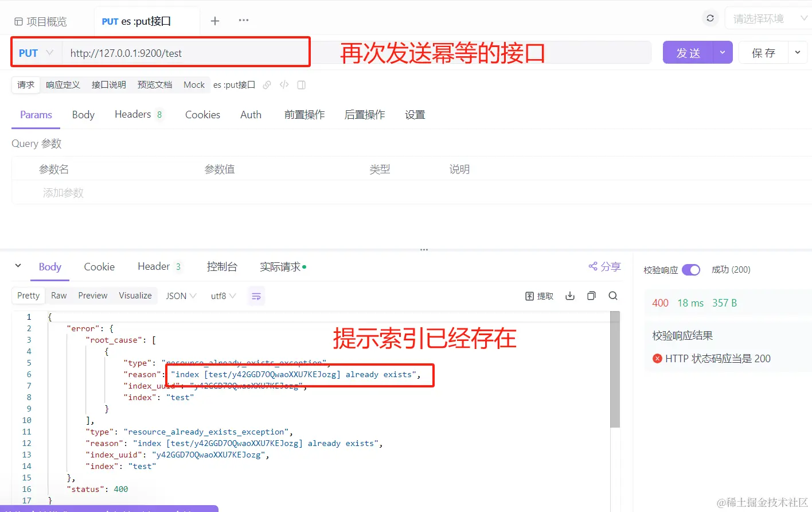
Task: Click the "status": 400 line
Action: [x=97, y=489]
